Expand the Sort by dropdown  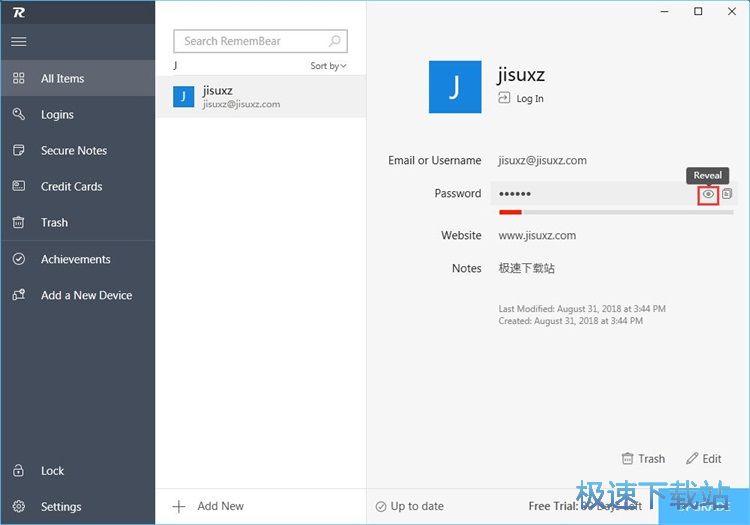tap(328, 66)
